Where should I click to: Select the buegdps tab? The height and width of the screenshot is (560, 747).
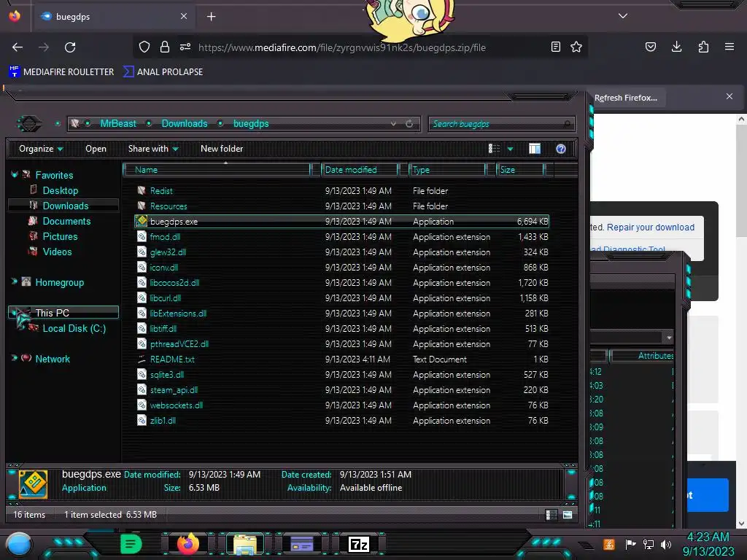(114, 17)
